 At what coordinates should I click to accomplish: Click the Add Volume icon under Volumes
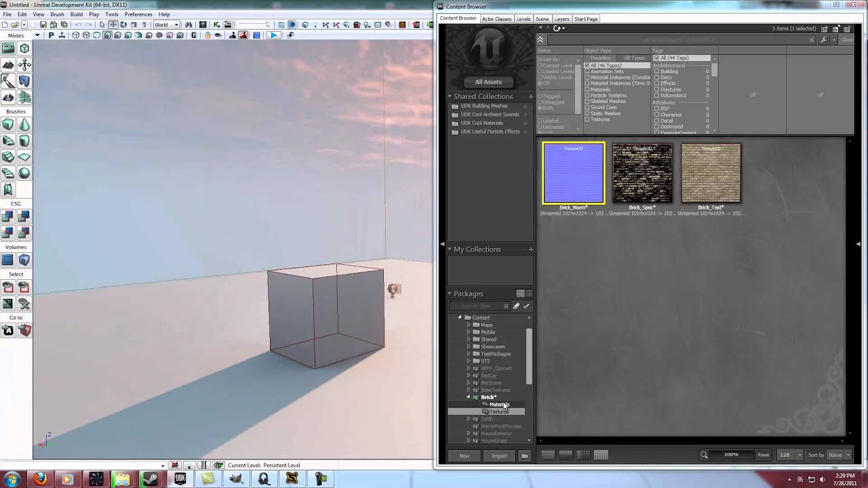[x=24, y=260]
